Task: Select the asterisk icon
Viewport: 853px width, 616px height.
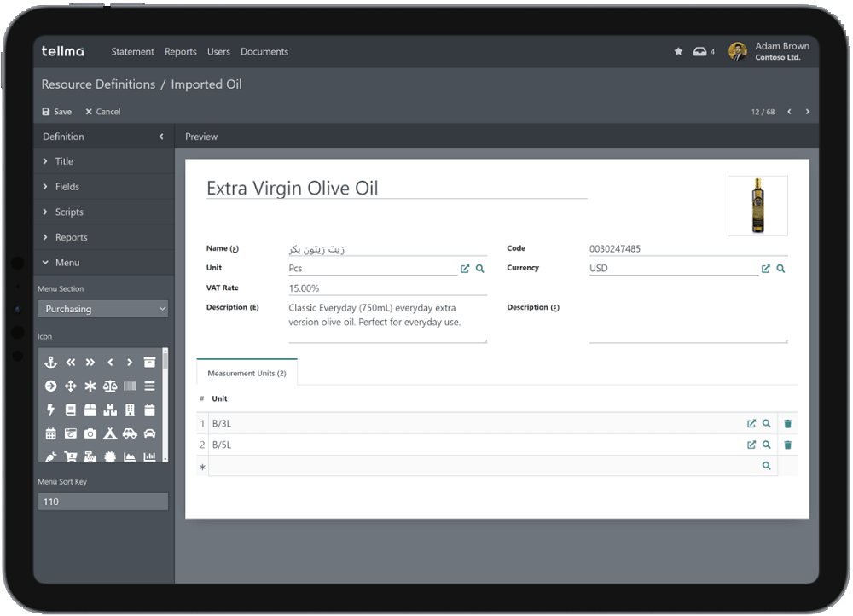Action: pyautogui.click(x=90, y=386)
